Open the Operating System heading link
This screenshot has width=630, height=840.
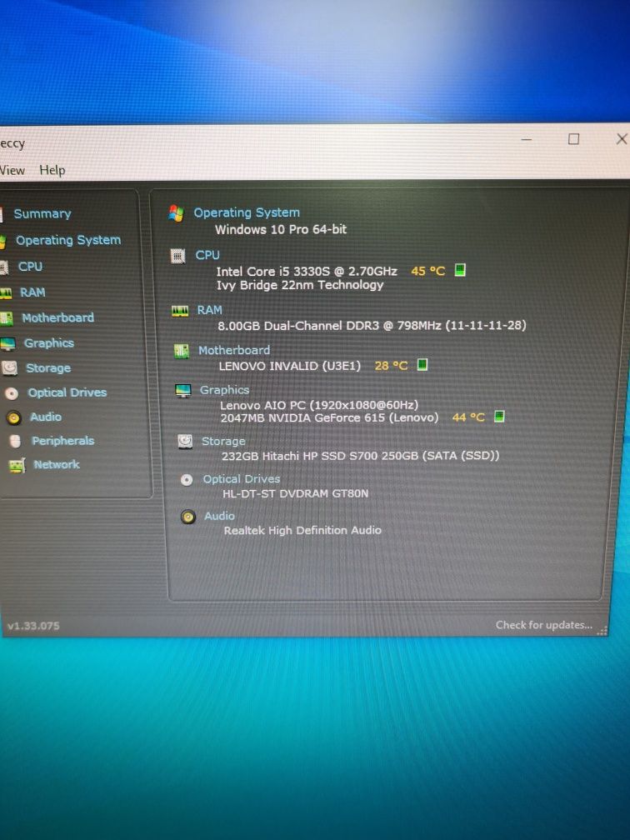click(247, 212)
